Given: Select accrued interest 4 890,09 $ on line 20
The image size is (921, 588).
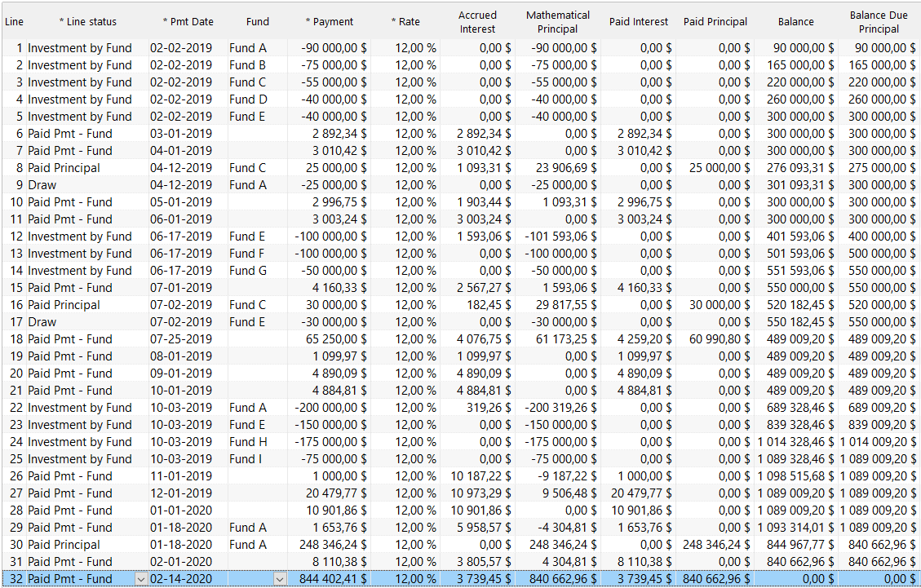Looking at the screenshot, I should pos(484,373).
